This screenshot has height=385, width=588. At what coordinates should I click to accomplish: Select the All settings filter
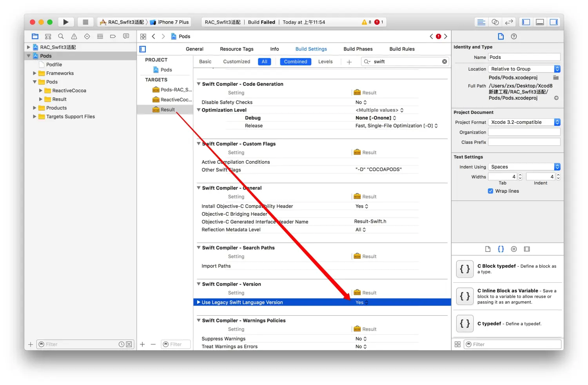tap(265, 61)
